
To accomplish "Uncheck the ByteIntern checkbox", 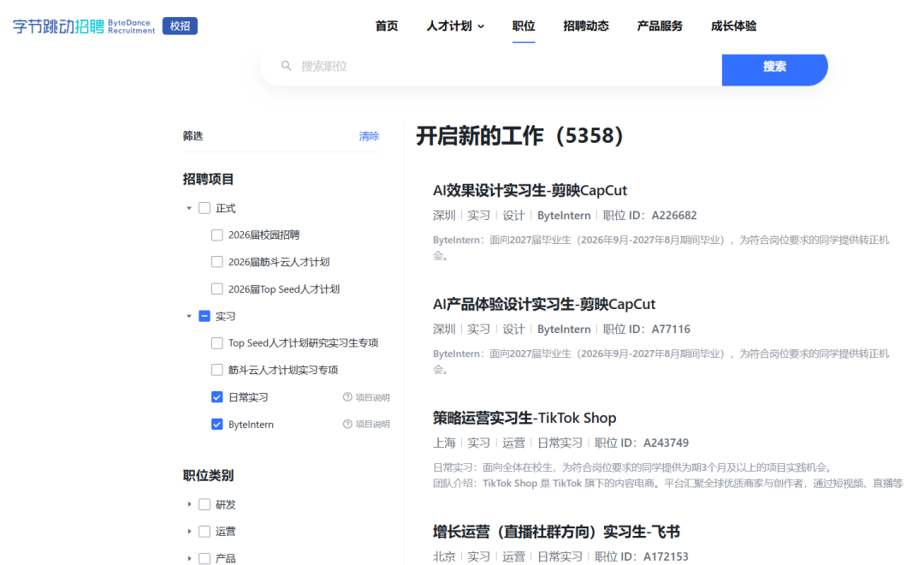I will coord(216,424).
